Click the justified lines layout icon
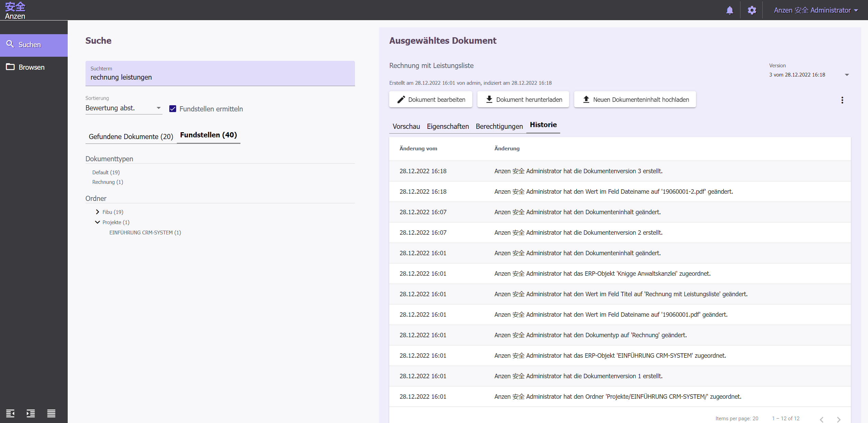 coord(51,413)
